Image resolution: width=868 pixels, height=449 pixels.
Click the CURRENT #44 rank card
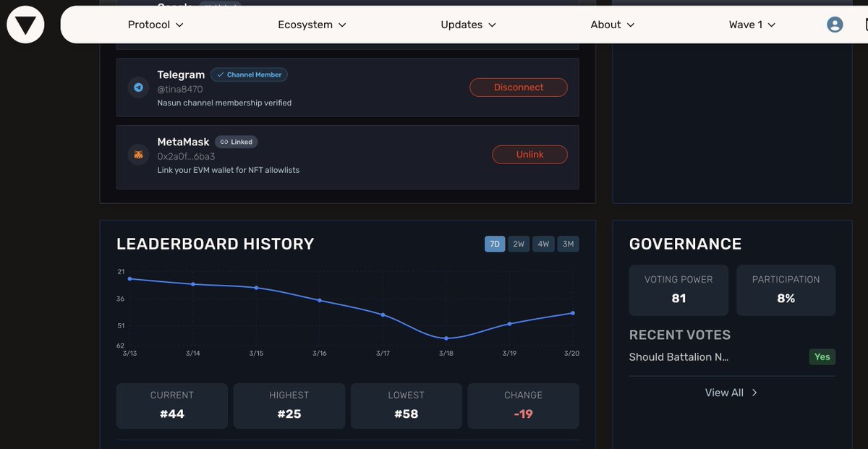coord(172,406)
